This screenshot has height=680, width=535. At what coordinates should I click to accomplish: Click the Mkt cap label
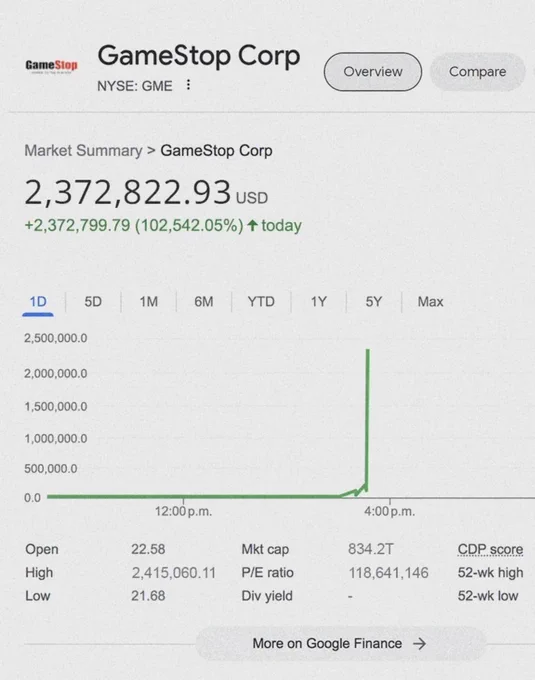[265, 549]
